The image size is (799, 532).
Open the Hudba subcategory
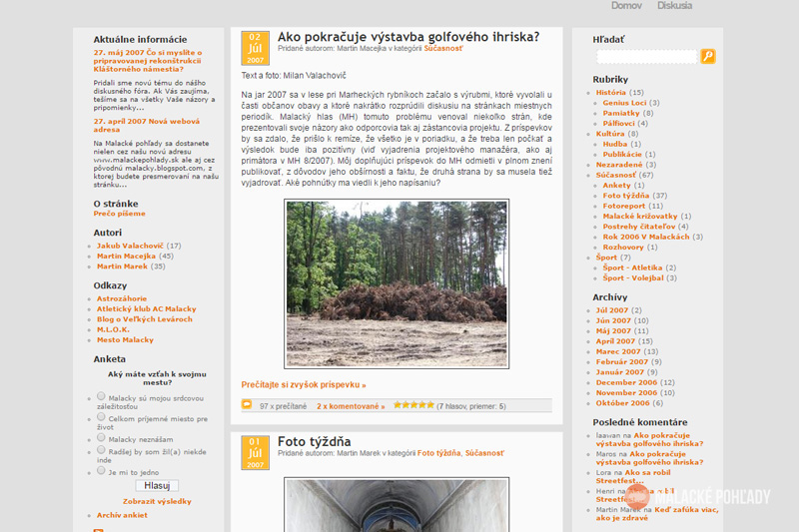coord(615,144)
